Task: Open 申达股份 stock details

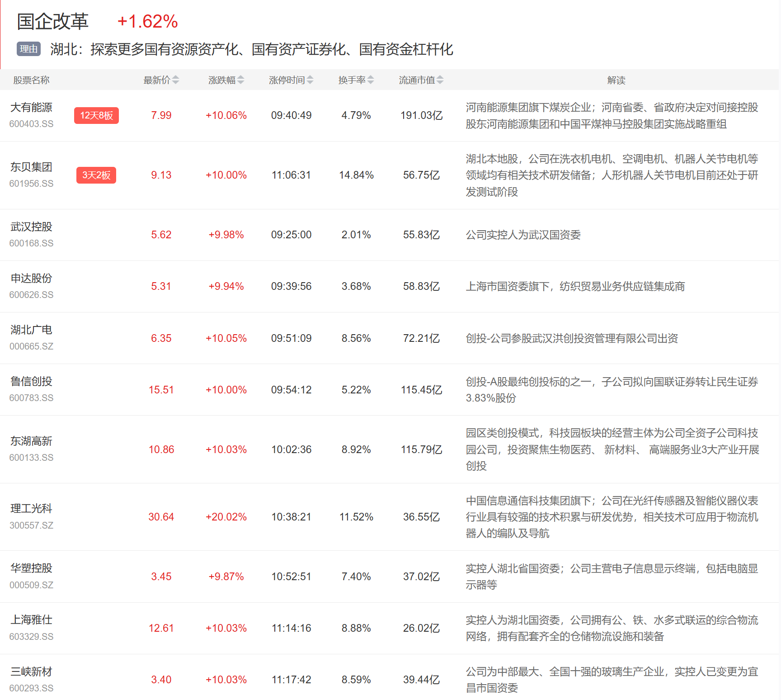Action: 31,279
